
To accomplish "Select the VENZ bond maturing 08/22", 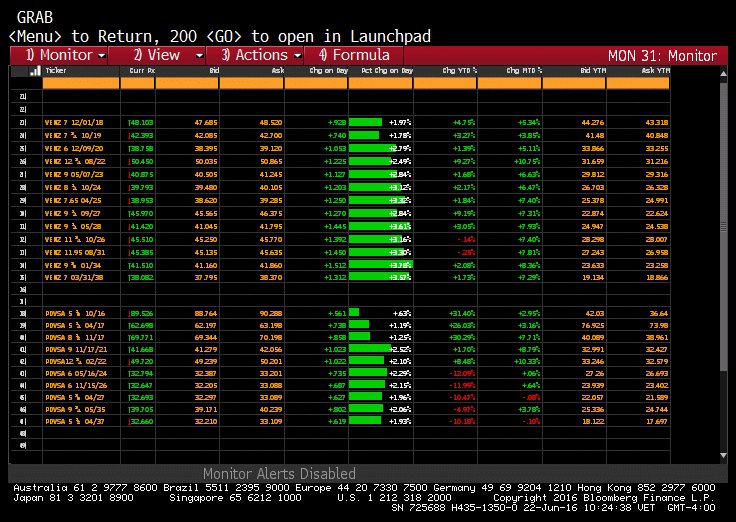I will tap(75, 161).
